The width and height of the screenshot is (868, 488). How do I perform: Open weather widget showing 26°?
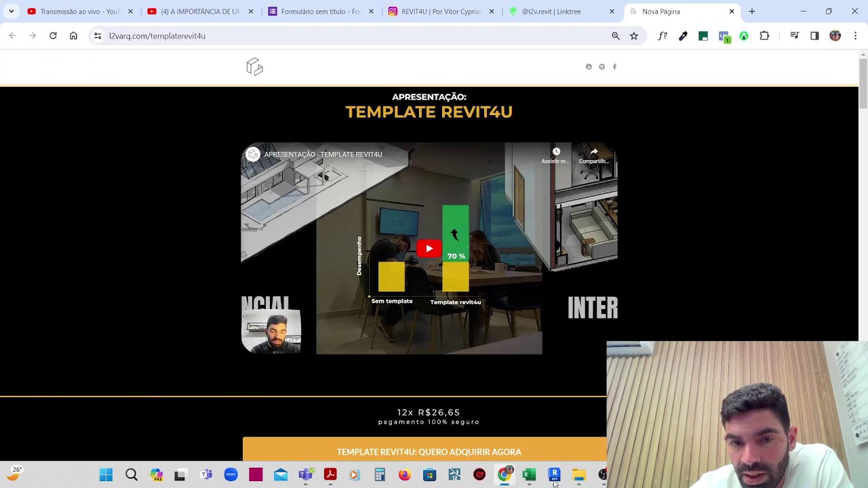pyautogui.click(x=14, y=474)
